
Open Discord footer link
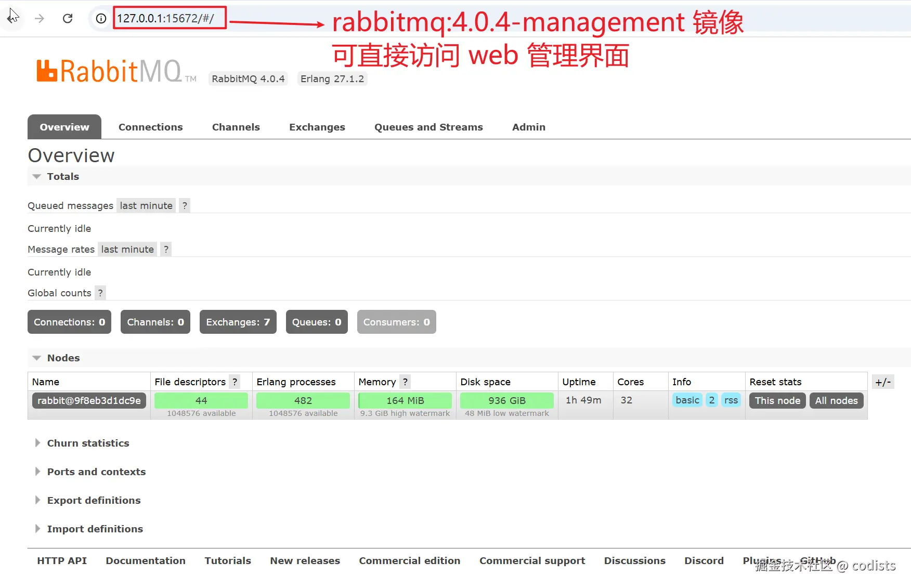tap(704, 561)
